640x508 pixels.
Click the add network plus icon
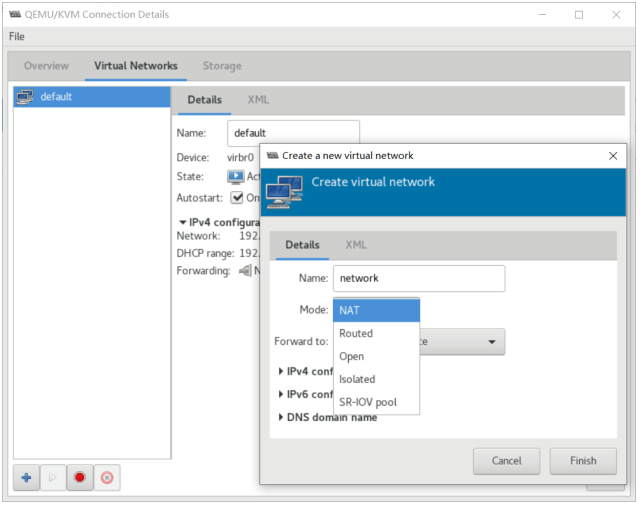pos(27,478)
